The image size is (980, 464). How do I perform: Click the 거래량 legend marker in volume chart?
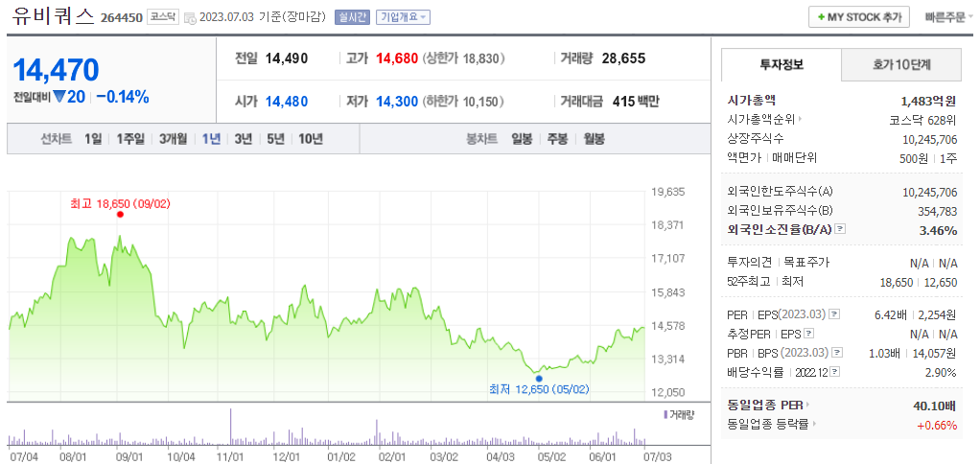665,414
